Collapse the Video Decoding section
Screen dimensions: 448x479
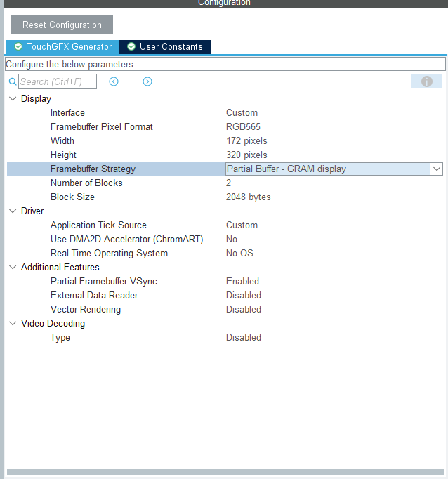pyautogui.click(x=13, y=324)
